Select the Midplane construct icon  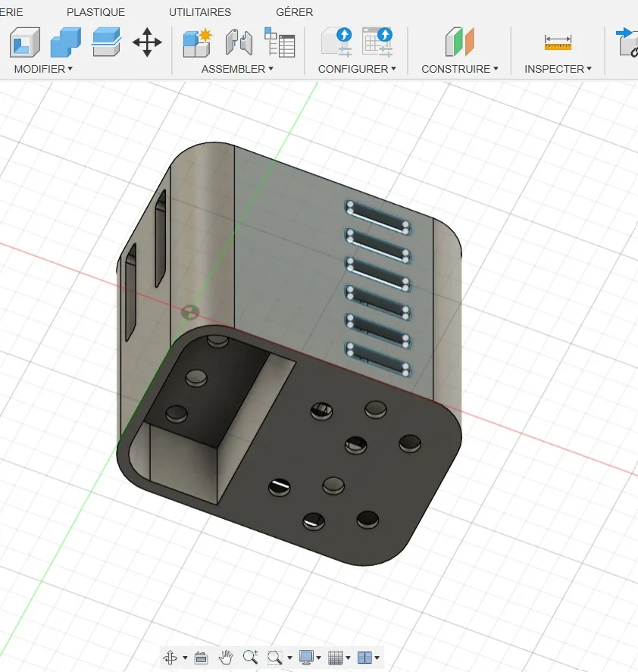tap(459, 42)
